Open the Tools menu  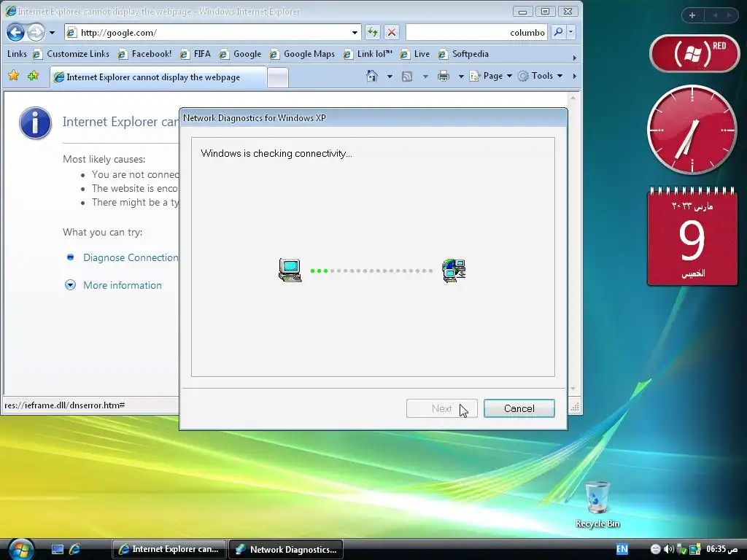tap(541, 76)
